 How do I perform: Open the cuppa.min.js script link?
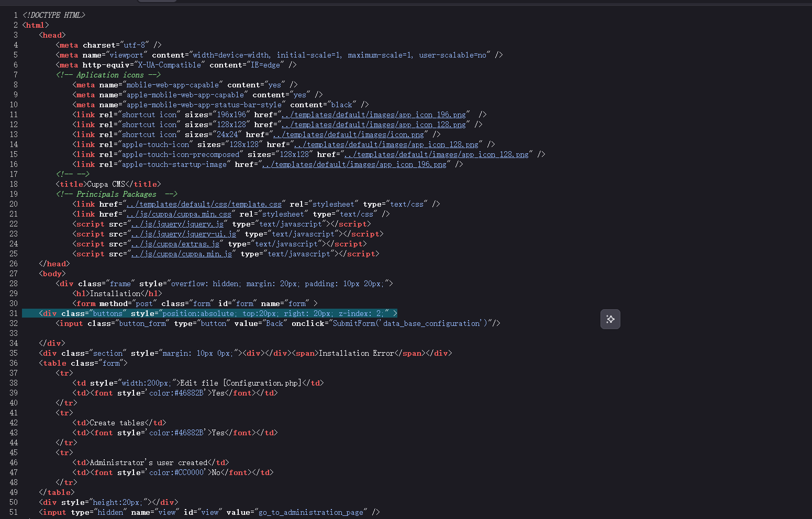point(181,254)
